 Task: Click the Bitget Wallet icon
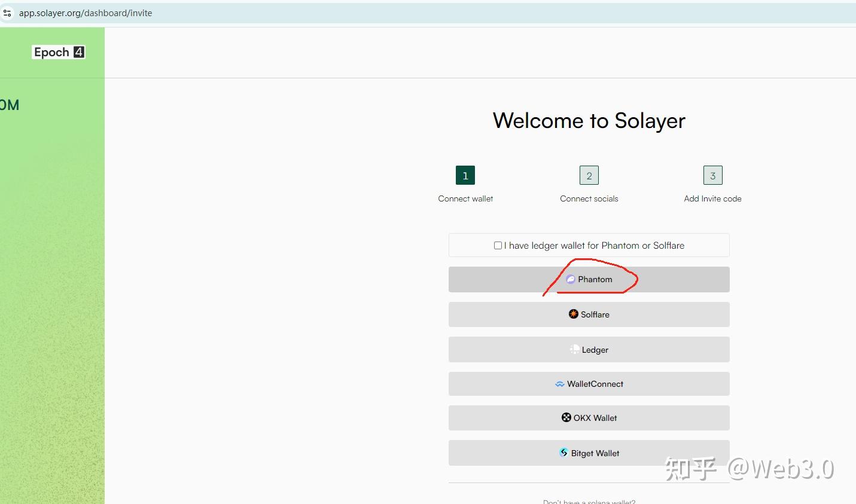click(x=563, y=453)
